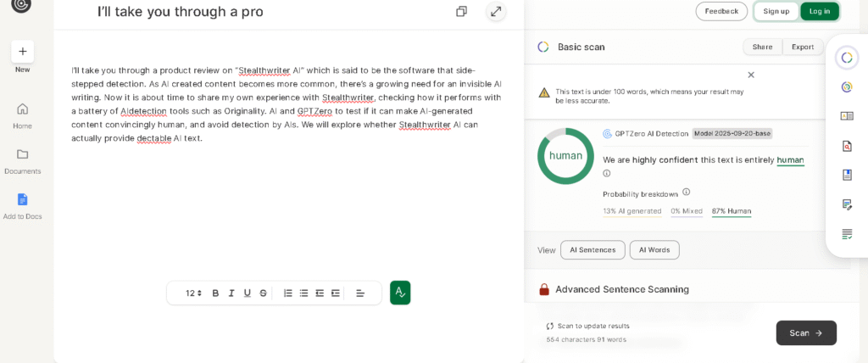
Task: Change the font size 12 stepper
Action: [193, 293]
